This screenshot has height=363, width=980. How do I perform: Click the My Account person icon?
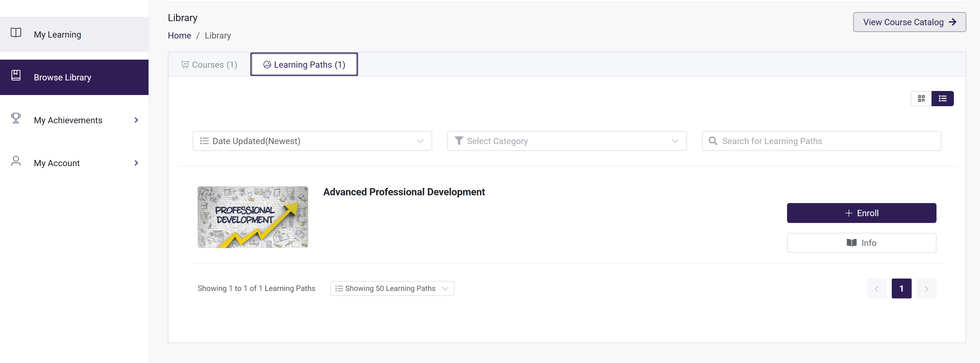pyautogui.click(x=16, y=161)
